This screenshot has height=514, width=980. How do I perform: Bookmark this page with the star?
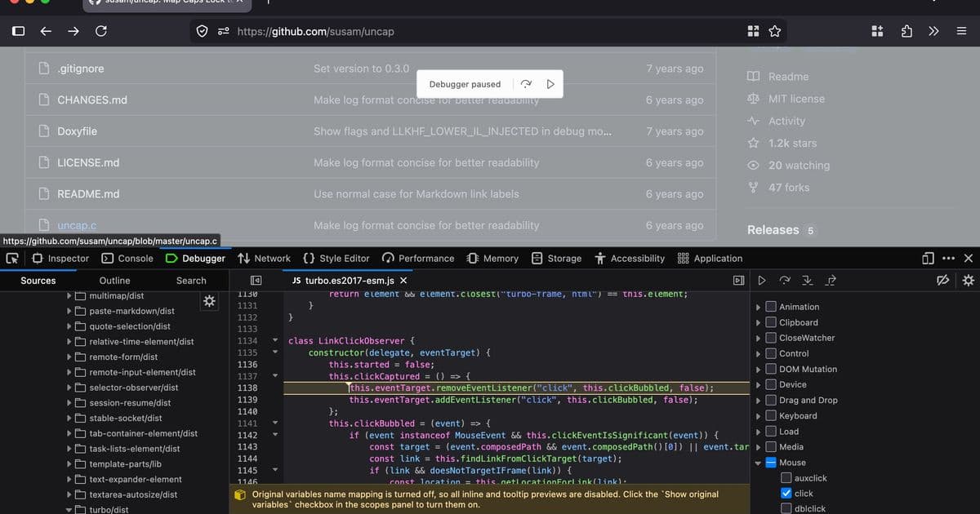[x=774, y=32]
